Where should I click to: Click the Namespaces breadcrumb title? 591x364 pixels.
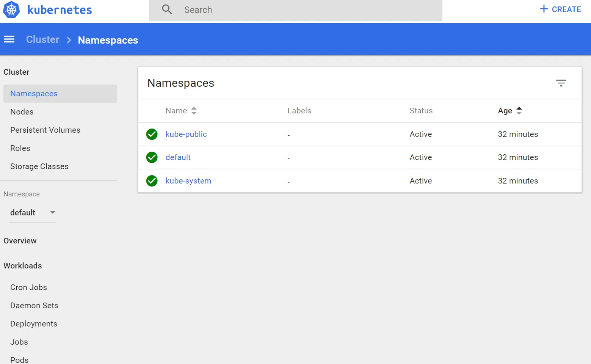point(108,40)
